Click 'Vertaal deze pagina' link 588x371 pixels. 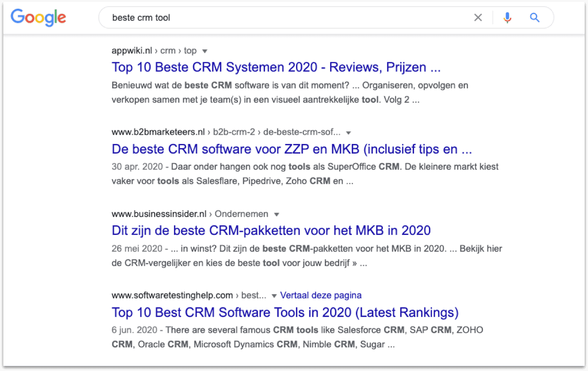(x=321, y=295)
